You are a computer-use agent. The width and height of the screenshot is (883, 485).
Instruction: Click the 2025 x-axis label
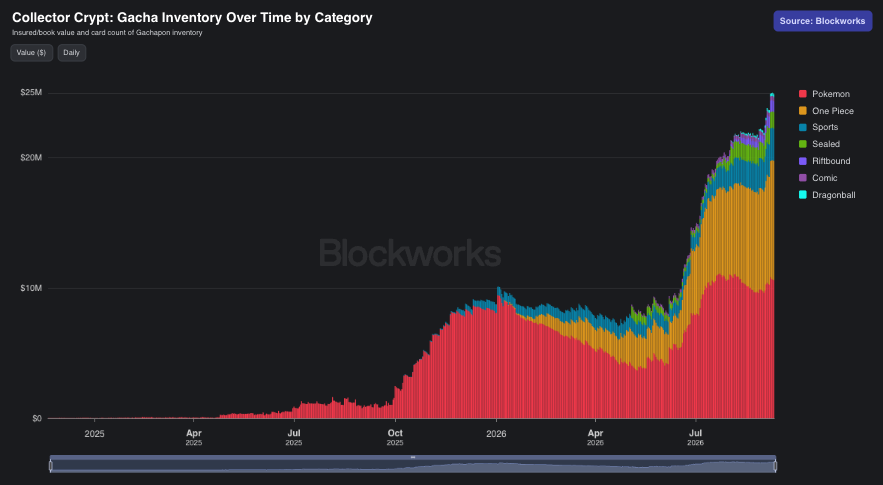pos(94,434)
